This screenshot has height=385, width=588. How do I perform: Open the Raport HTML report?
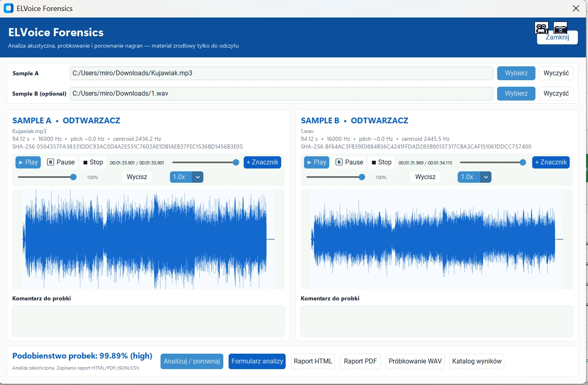tap(313, 361)
